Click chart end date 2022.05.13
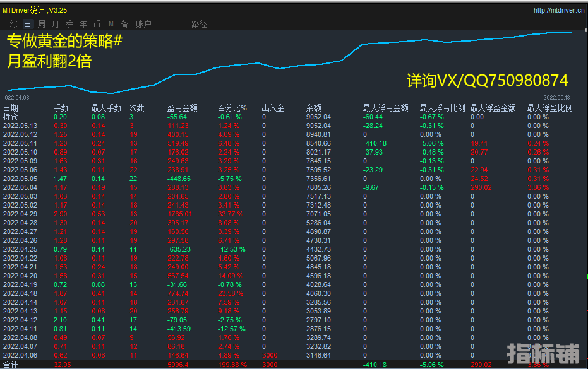The height and width of the screenshot is (369, 588). coord(556,97)
